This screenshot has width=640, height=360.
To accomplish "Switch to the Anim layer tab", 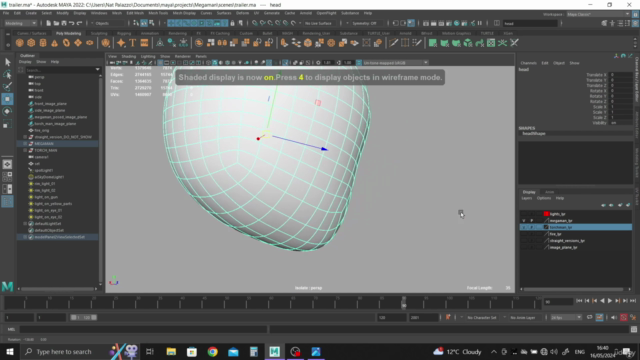I will coord(549,192).
